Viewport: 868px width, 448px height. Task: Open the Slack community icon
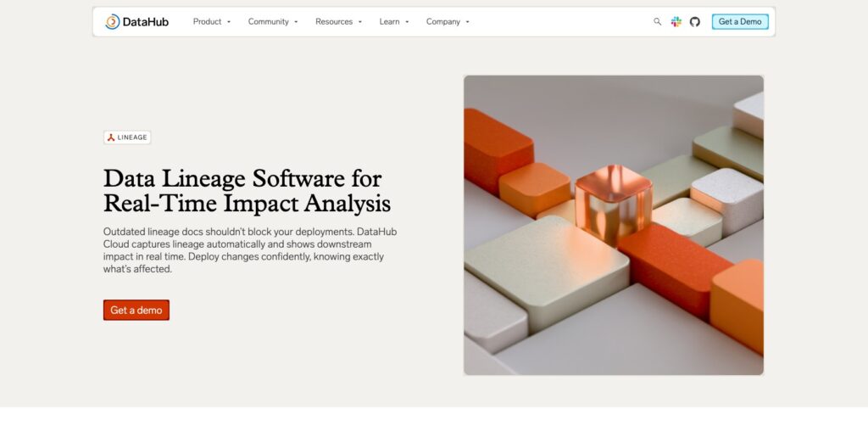coord(676,21)
